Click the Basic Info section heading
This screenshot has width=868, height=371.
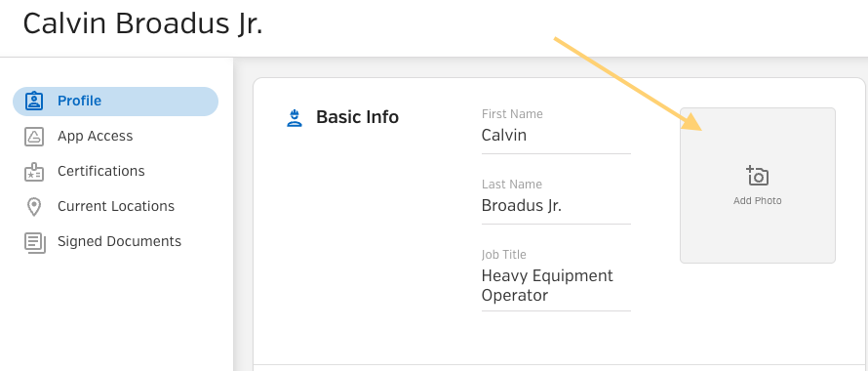coord(357,117)
